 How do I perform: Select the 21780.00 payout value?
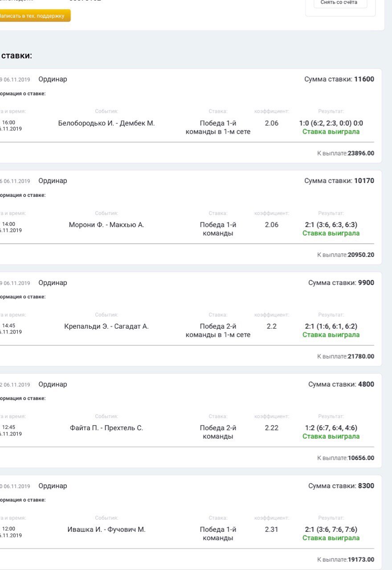[361, 356]
